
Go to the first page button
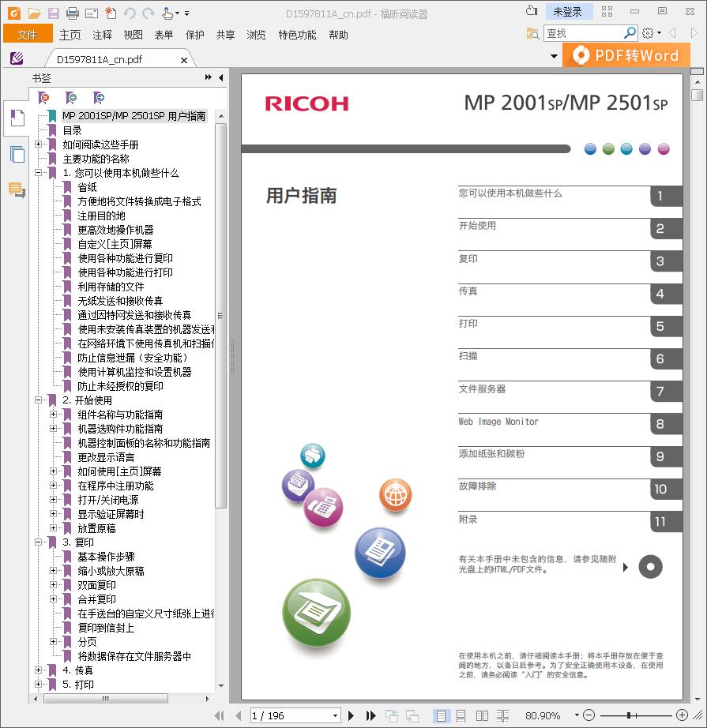220,715
